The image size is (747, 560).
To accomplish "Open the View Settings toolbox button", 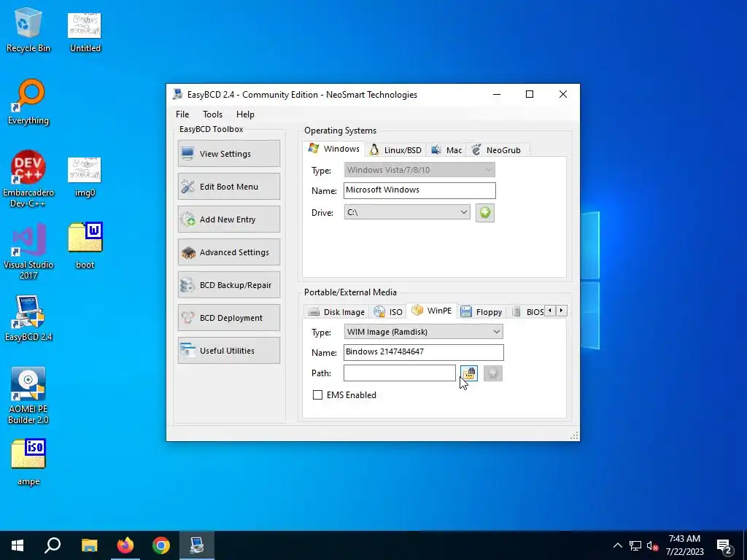I will pos(228,153).
